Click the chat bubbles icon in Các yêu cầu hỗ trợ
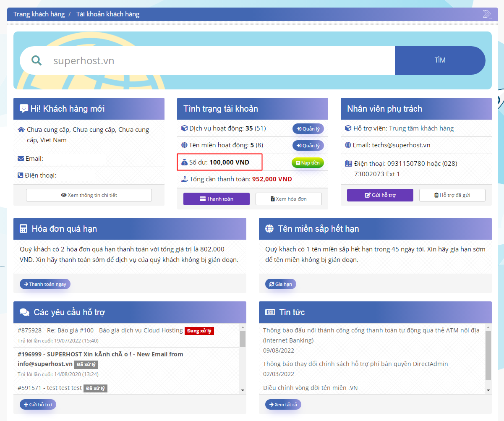Viewport: 504px width, 421px height. (x=25, y=312)
